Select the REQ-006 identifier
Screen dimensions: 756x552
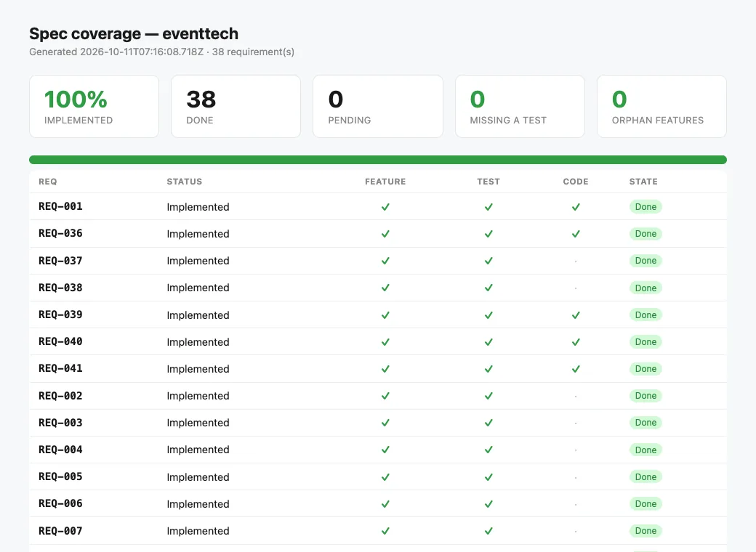60,504
